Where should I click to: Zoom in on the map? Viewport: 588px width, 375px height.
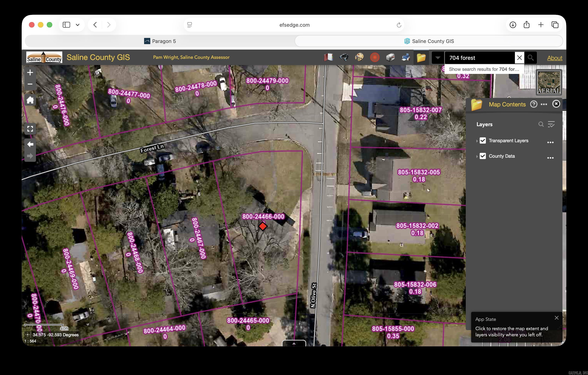point(30,73)
